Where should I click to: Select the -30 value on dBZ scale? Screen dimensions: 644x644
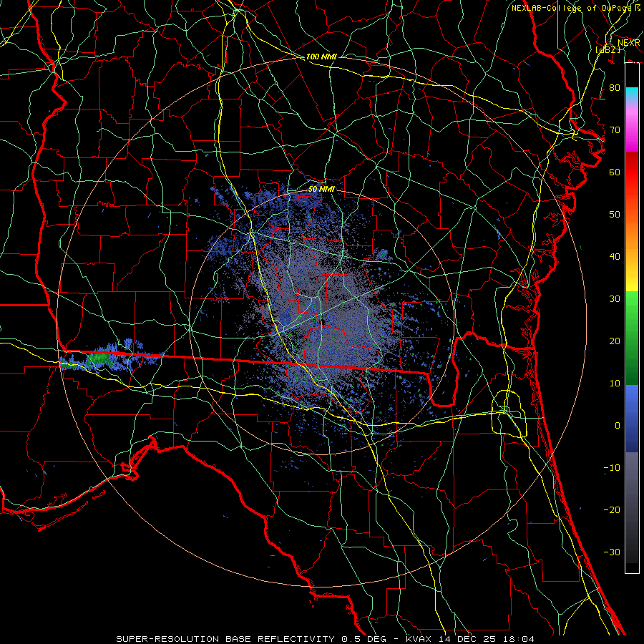point(612,552)
